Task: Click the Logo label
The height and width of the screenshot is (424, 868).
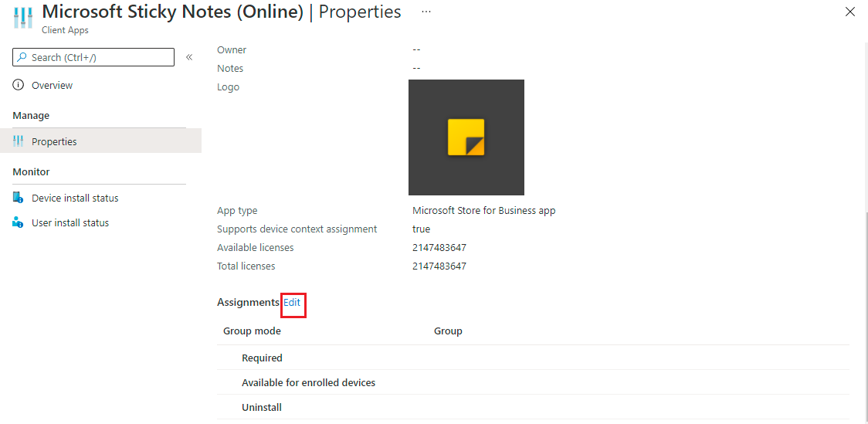Action: click(228, 87)
